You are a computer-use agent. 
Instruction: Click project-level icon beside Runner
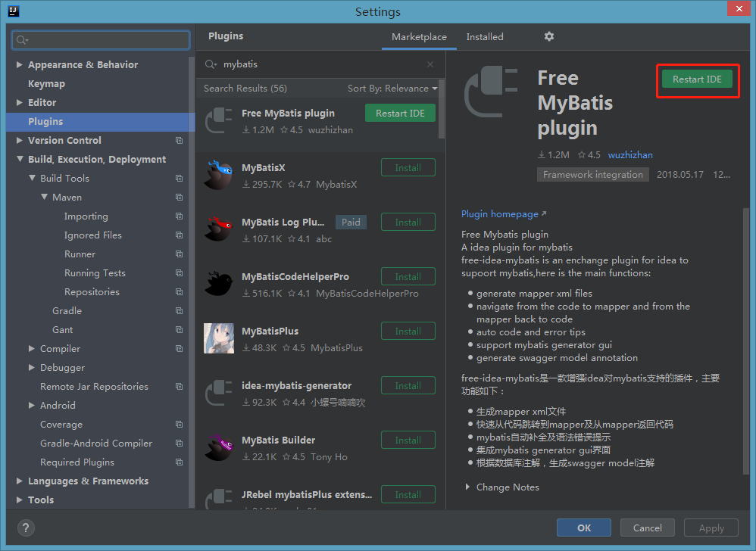179,254
